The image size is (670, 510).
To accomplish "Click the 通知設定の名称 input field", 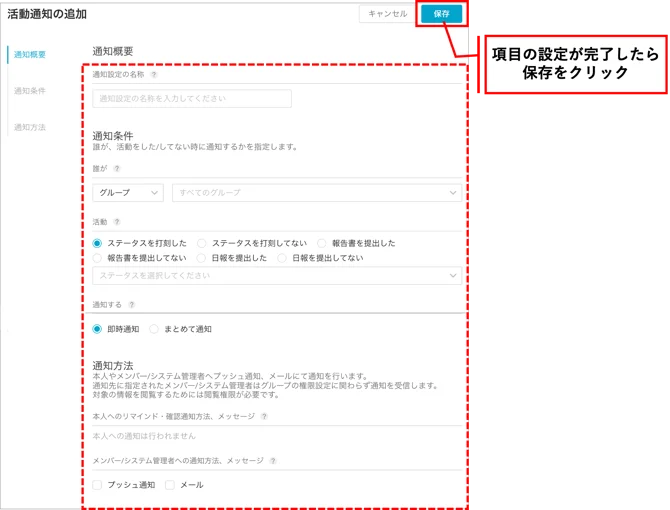I will click(192, 98).
